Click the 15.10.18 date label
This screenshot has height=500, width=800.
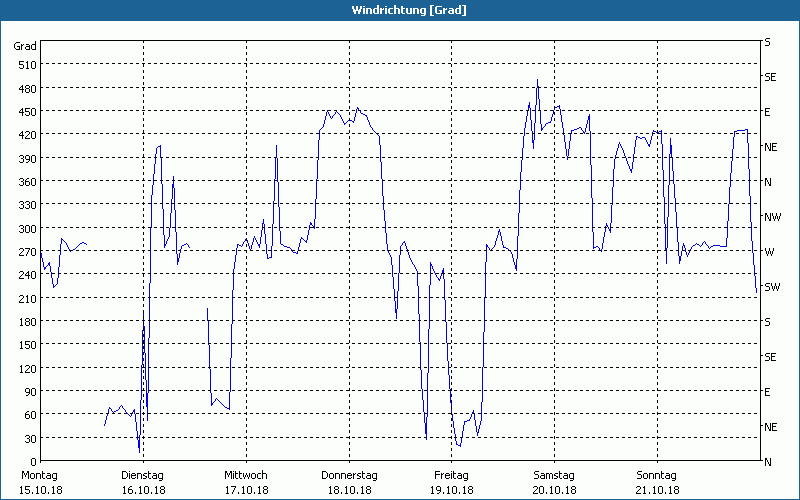click(40, 490)
